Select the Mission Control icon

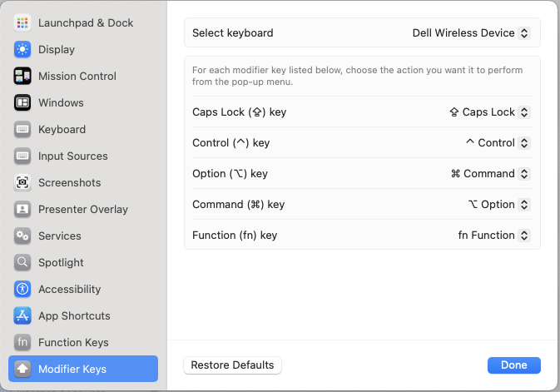pyautogui.click(x=22, y=76)
